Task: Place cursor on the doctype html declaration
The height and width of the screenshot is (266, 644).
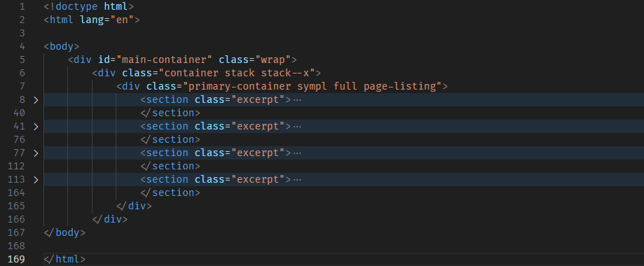Action: click(89, 7)
